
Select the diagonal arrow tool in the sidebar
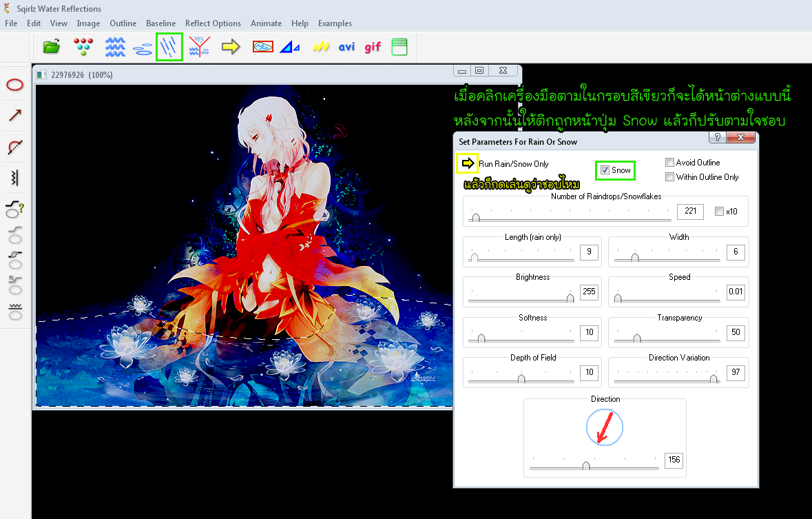point(15,115)
